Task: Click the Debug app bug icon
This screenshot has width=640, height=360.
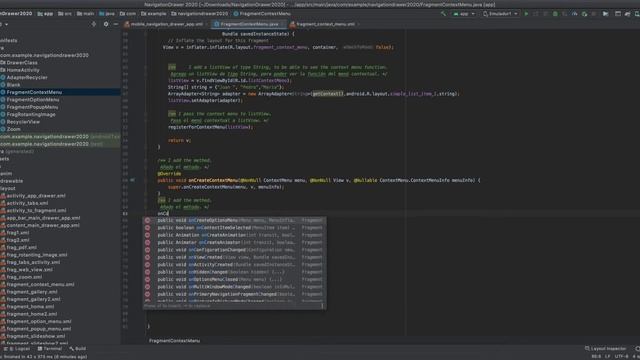Action: (x=555, y=14)
